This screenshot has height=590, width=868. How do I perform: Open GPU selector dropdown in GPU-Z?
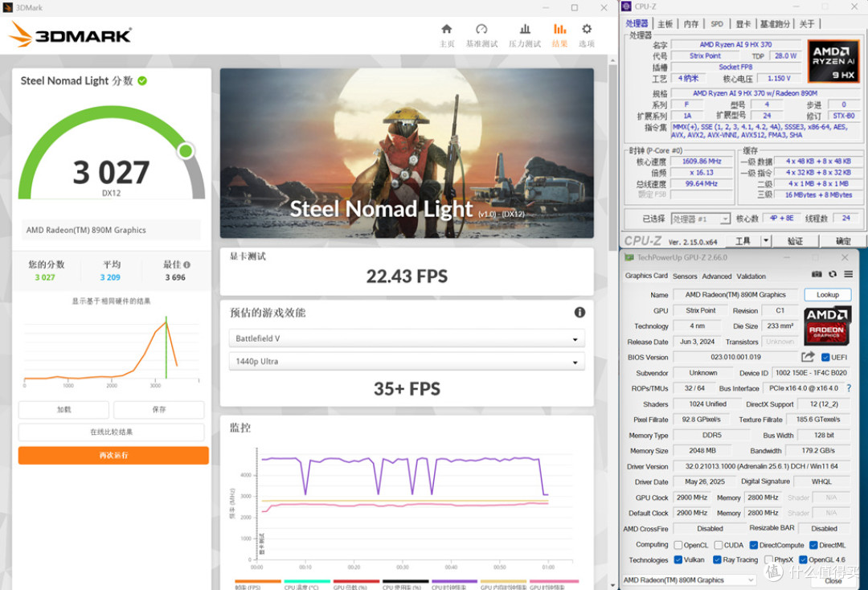[690, 580]
